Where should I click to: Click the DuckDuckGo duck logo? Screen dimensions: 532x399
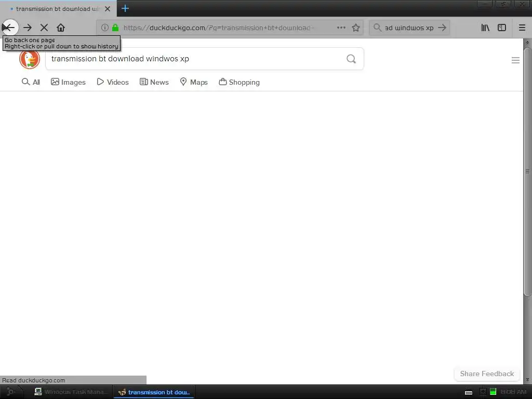[x=30, y=59]
